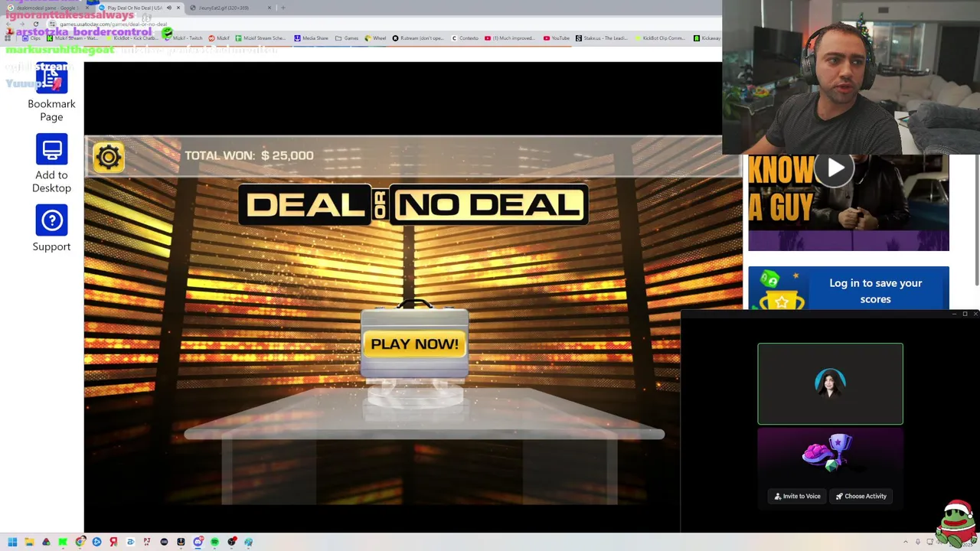
Task: Open the 'KickBot Clip Comm...' bookmark
Action: [x=660, y=38]
